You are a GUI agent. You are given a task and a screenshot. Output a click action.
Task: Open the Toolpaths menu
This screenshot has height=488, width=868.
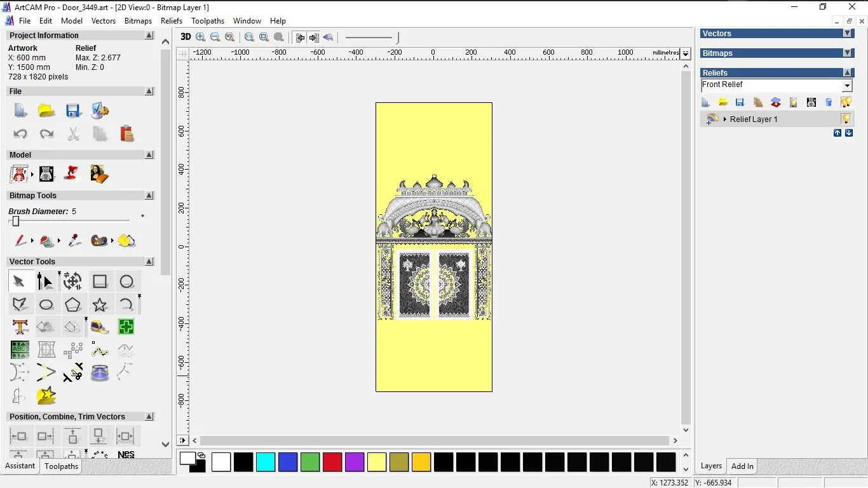208,21
